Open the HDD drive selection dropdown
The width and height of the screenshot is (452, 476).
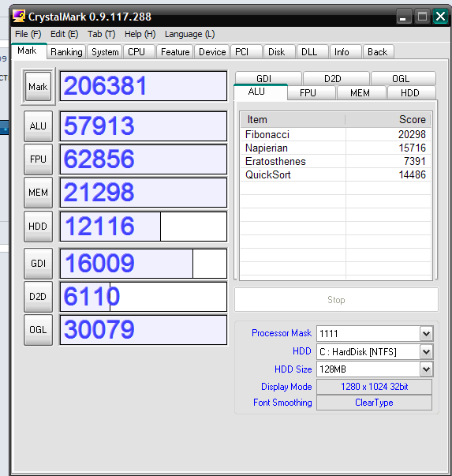click(x=426, y=352)
